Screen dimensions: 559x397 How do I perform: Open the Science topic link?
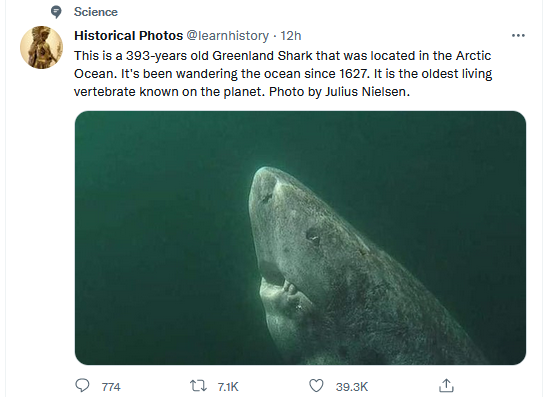[96, 12]
